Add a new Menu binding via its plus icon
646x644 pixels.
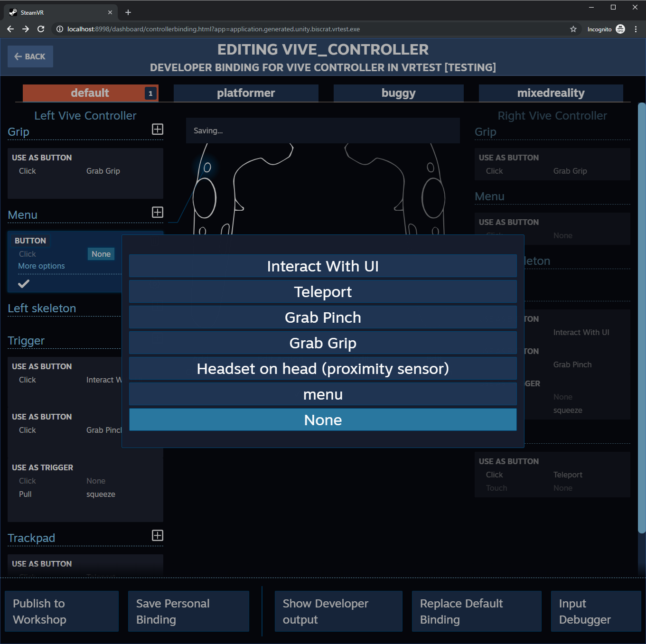[x=157, y=212]
